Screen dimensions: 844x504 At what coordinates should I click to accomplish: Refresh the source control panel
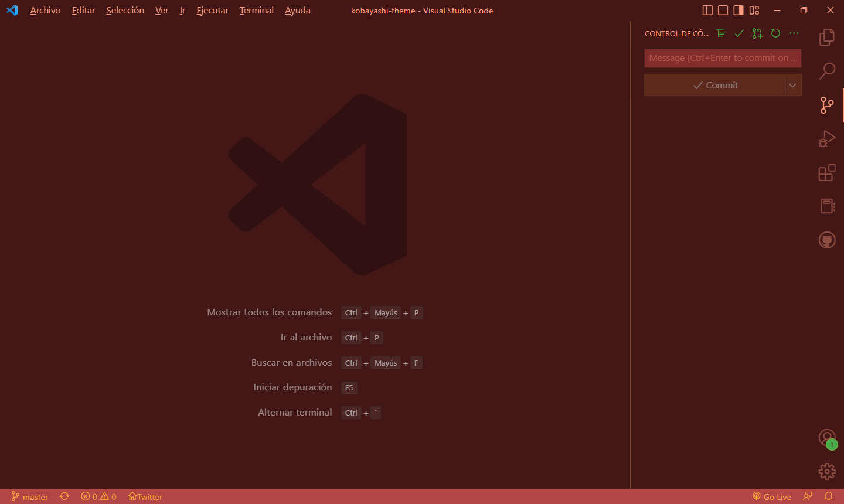pos(775,33)
